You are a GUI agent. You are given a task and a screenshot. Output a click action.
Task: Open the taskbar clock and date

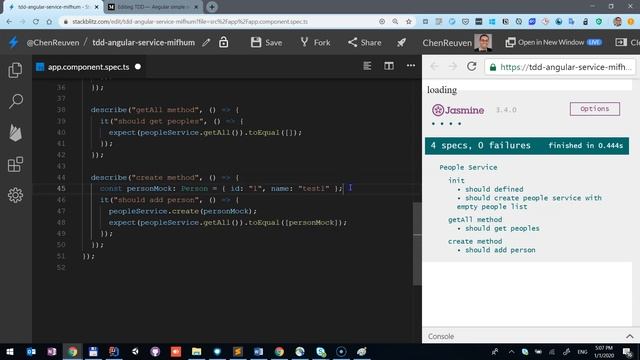(x=604, y=351)
